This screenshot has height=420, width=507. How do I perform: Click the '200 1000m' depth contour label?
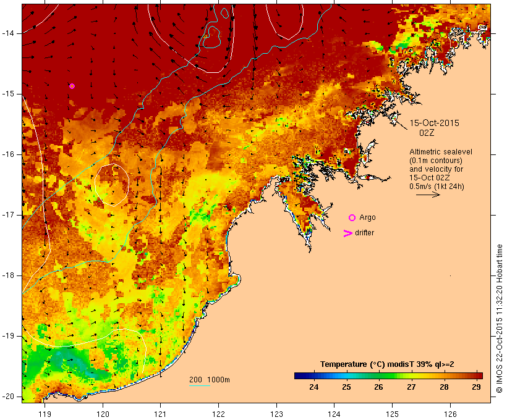coord(210,380)
